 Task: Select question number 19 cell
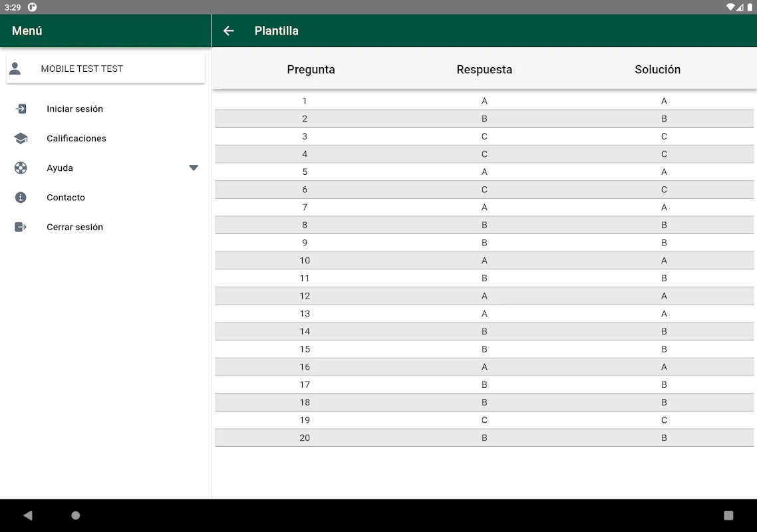[x=305, y=420]
